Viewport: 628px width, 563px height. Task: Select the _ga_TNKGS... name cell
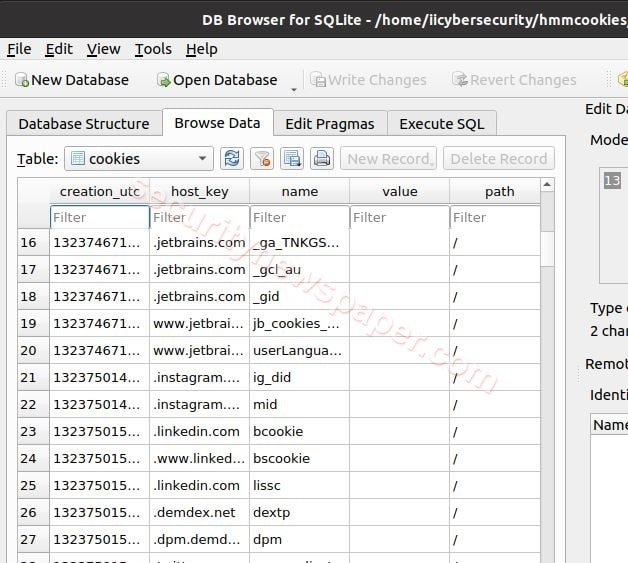[x=300, y=242]
